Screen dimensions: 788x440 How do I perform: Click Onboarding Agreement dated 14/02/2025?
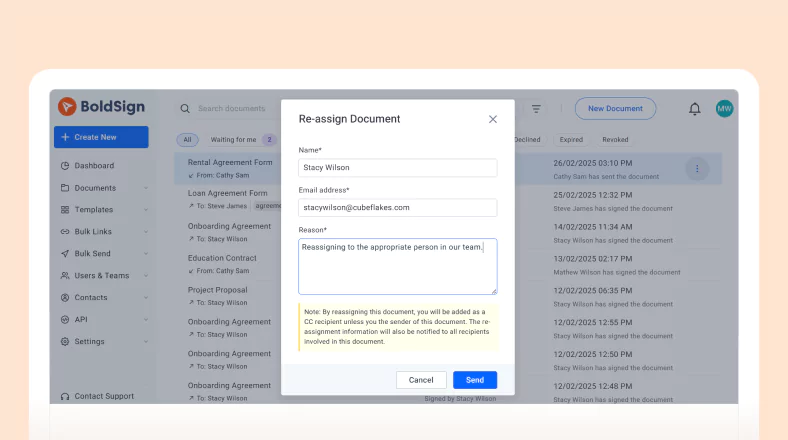229,226
